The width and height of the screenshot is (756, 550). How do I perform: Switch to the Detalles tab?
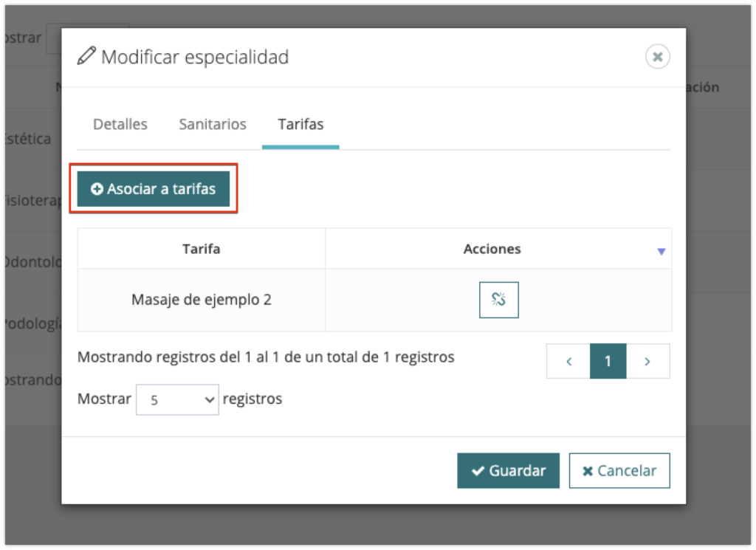pyautogui.click(x=120, y=124)
